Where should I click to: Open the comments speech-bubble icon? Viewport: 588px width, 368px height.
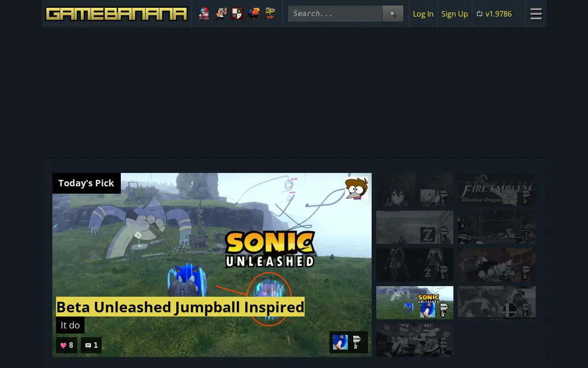(88, 345)
